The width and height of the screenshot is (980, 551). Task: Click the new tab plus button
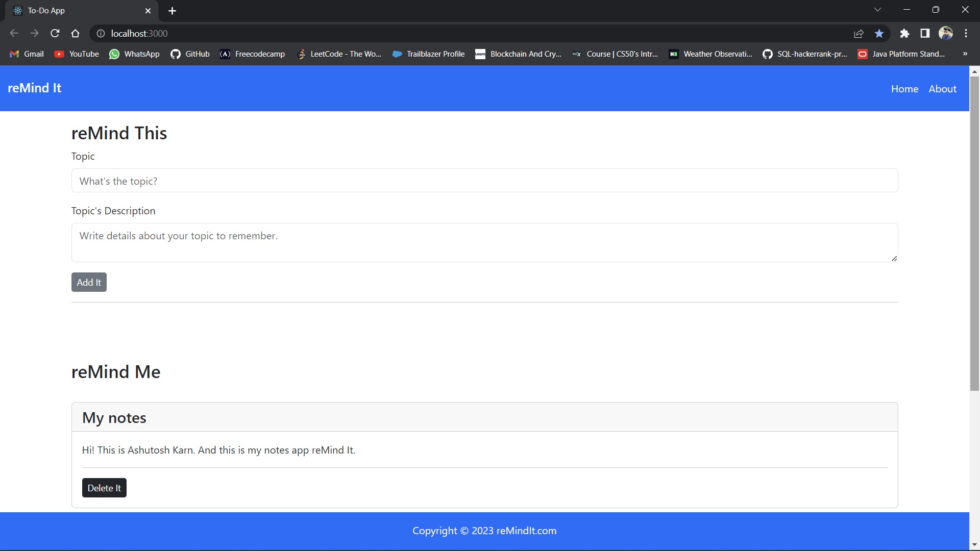pyautogui.click(x=171, y=10)
